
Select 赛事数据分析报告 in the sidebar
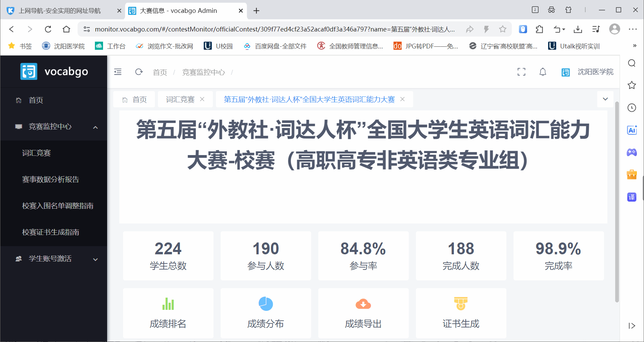[51, 179]
